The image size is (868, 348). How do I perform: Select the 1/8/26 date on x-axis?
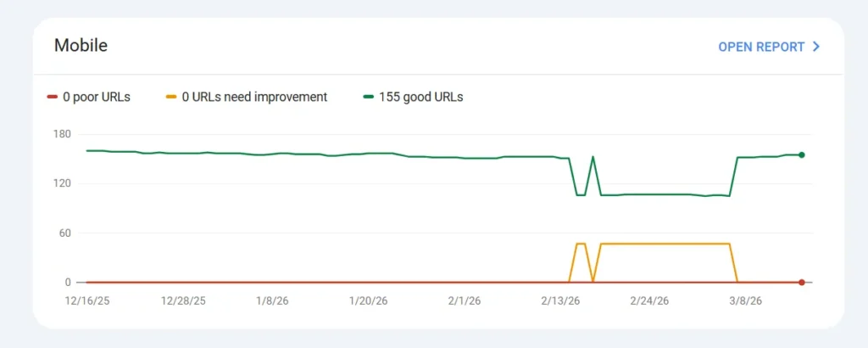[x=276, y=300]
